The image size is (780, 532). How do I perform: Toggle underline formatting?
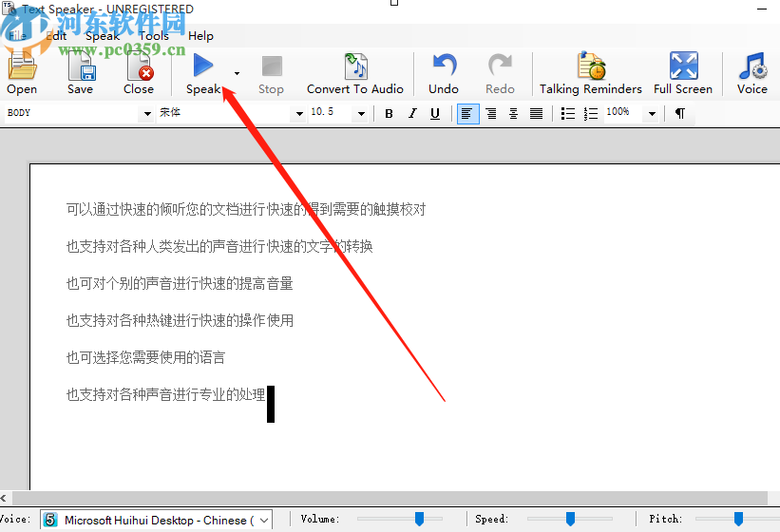tap(435, 114)
